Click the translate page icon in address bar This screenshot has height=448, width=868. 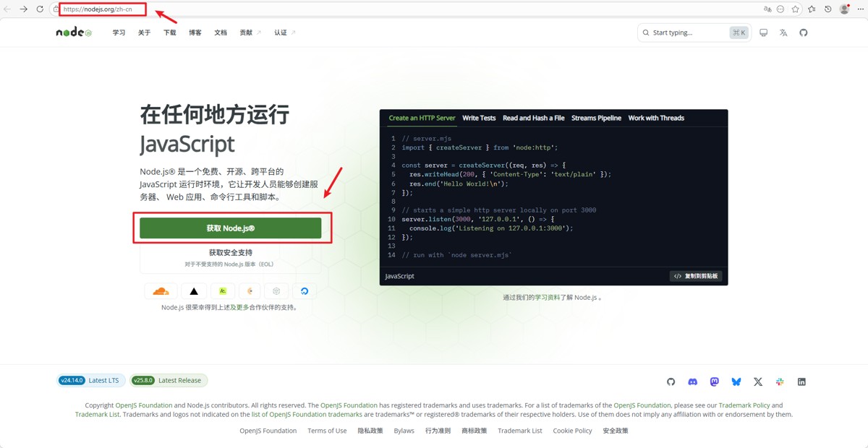click(767, 9)
